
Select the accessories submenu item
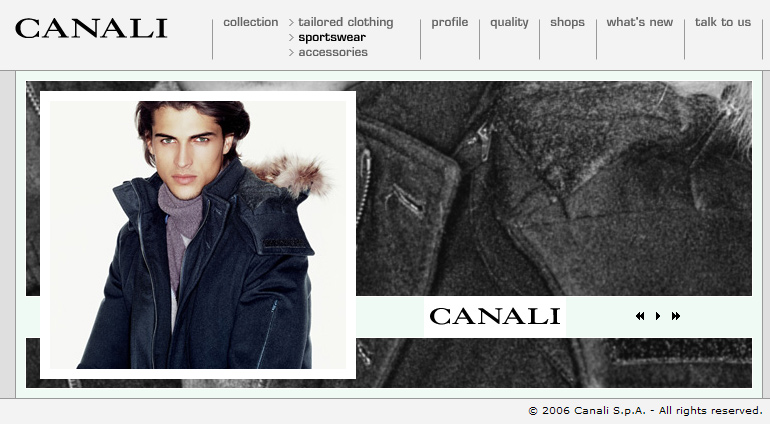click(333, 52)
